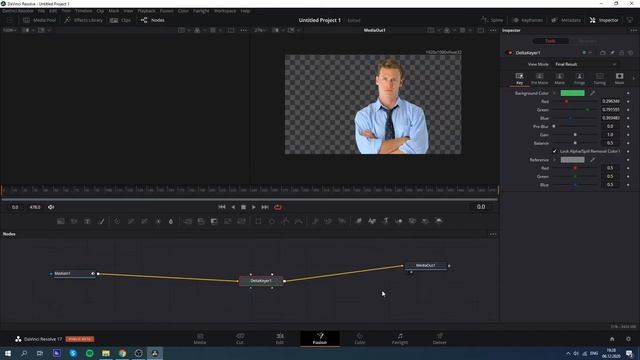Click green Background Color swatch
Screen dimensions: 640x360
[x=572, y=93]
